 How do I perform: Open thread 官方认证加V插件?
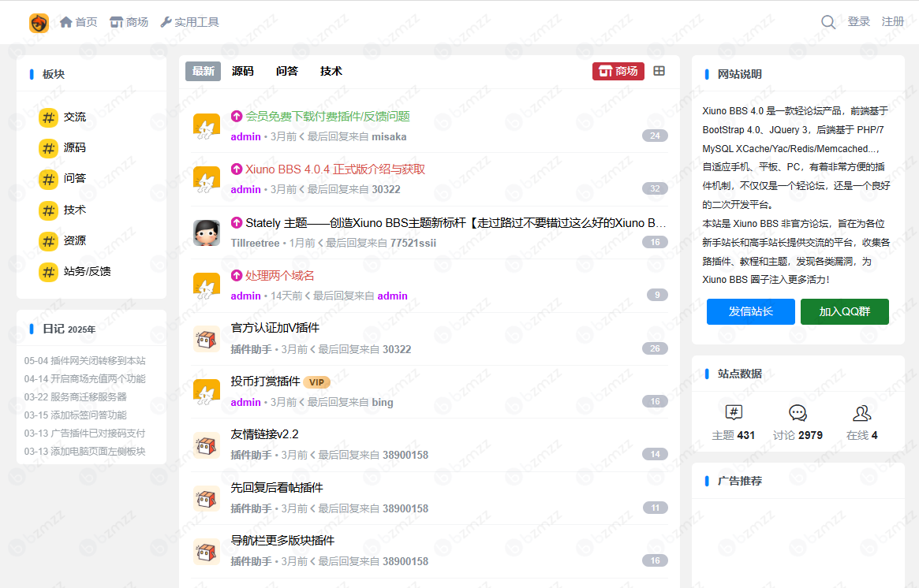click(275, 328)
